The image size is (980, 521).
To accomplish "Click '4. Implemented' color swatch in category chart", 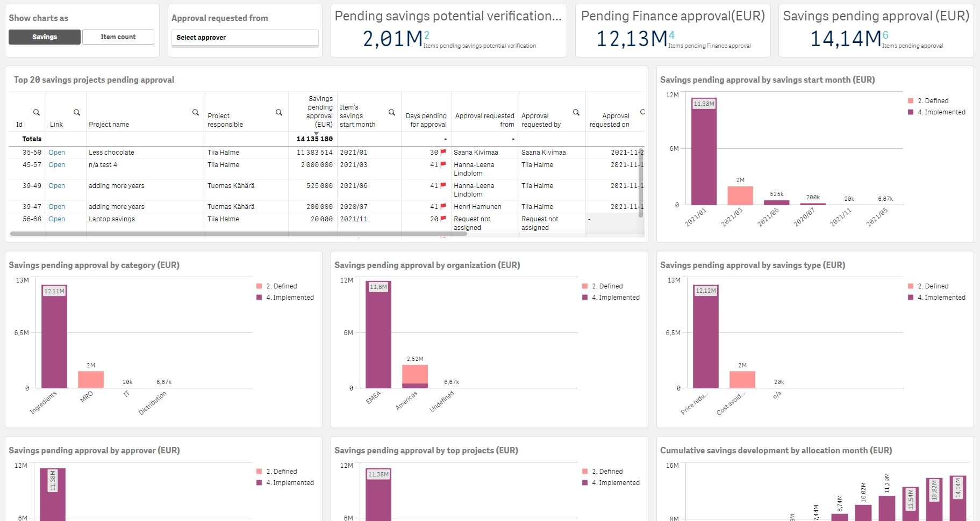I will click(x=260, y=298).
